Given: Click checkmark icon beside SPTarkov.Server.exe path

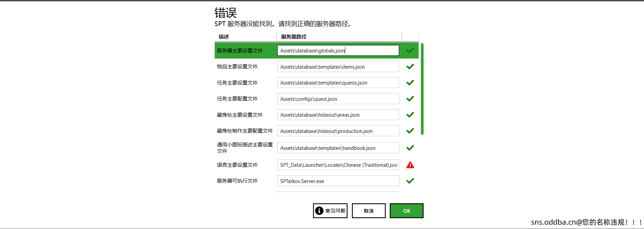Looking at the screenshot, I should (x=410, y=181).
